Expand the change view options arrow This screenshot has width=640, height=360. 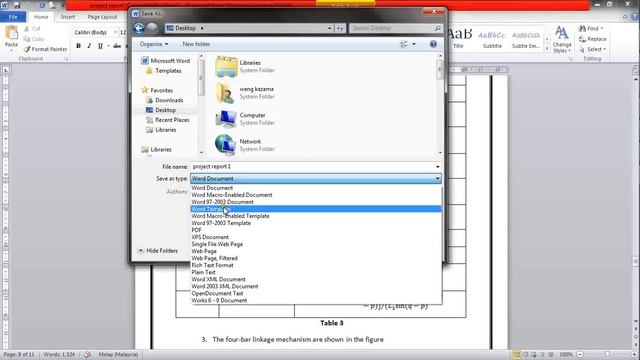point(414,44)
